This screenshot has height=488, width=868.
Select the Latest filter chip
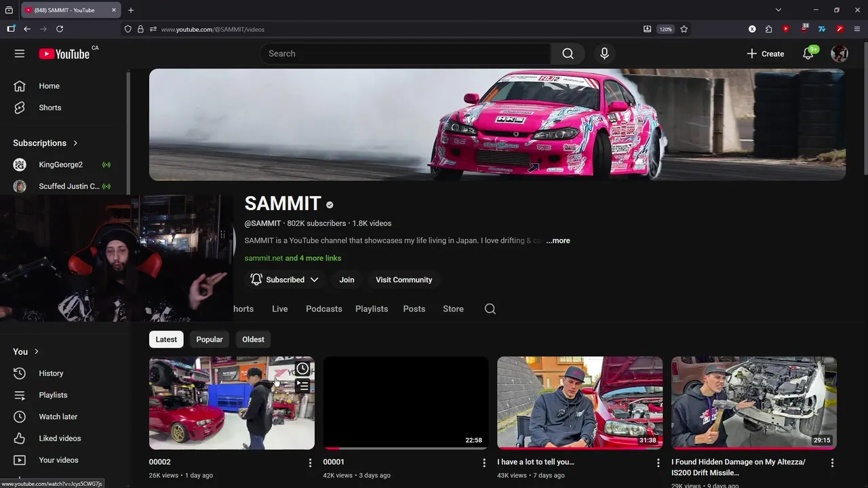(166, 340)
